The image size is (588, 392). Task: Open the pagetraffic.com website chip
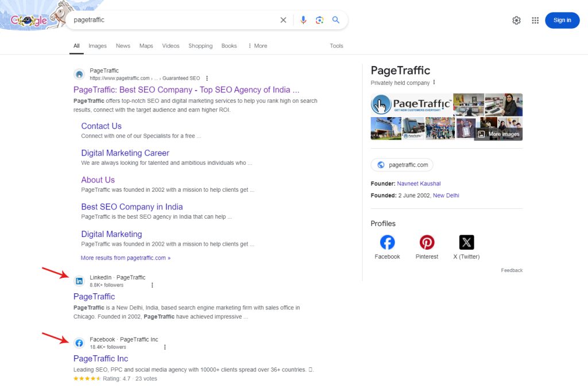[x=402, y=165]
